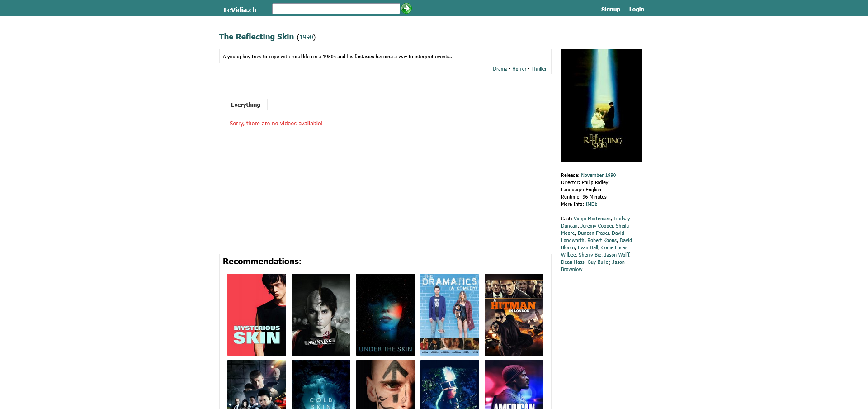The width and height of the screenshot is (868, 409).
Task: Open the American recommendation poster
Action: 514,385
